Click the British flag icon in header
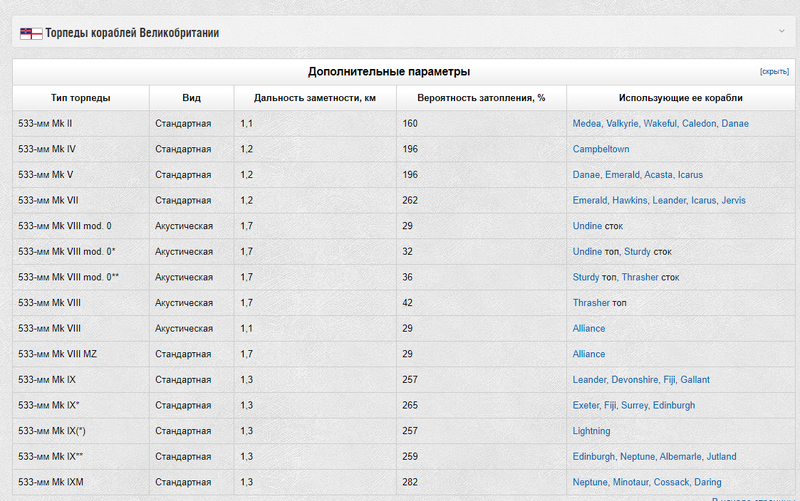 tap(31, 33)
